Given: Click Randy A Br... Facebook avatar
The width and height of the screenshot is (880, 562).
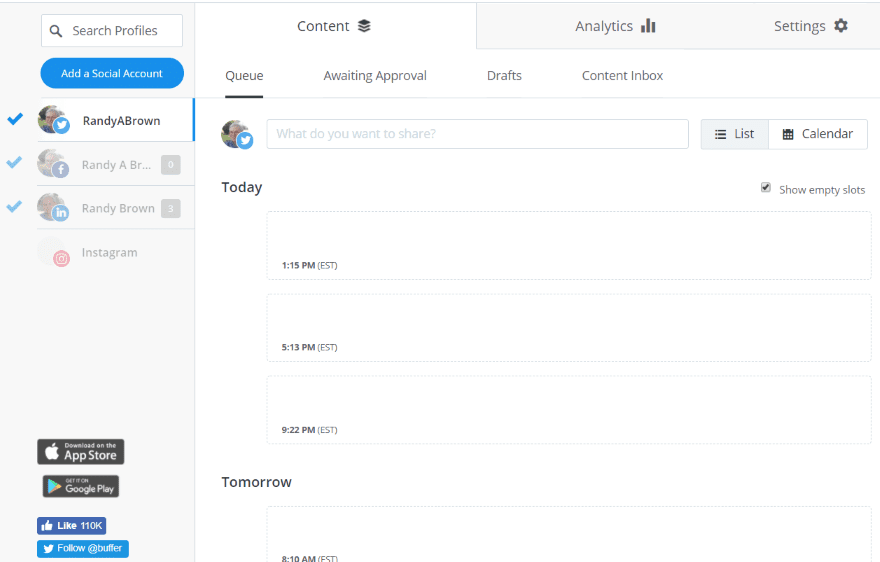Looking at the screenshot, I should point(53,163).
